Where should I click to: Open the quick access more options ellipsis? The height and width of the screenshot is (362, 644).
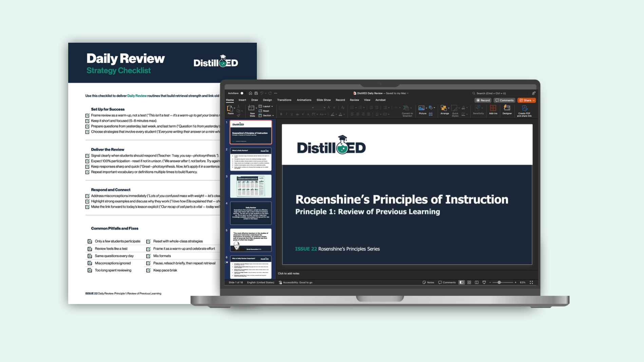276,93
